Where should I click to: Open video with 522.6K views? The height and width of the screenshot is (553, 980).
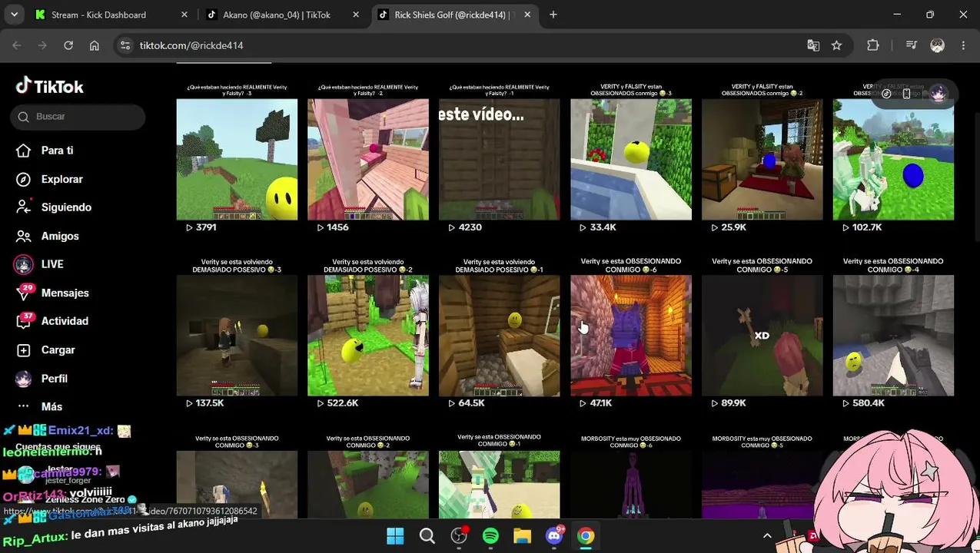coord(368,336)
